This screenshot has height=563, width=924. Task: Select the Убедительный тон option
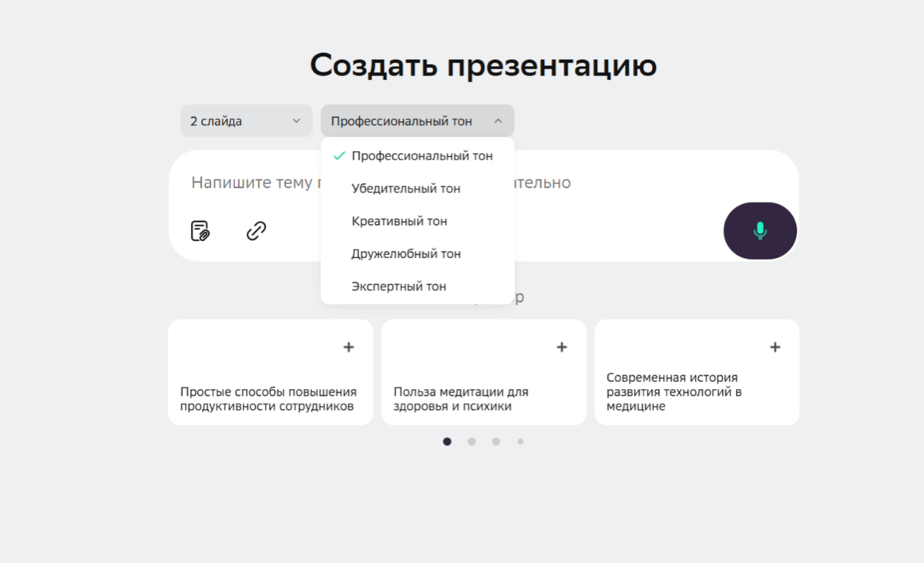[x=405, y=188]
